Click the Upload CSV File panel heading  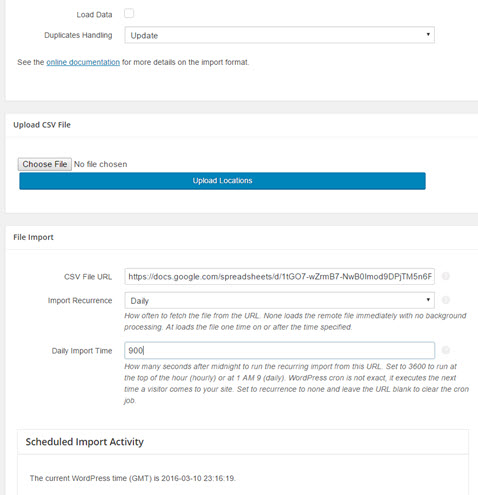click(x=42, y=125)
